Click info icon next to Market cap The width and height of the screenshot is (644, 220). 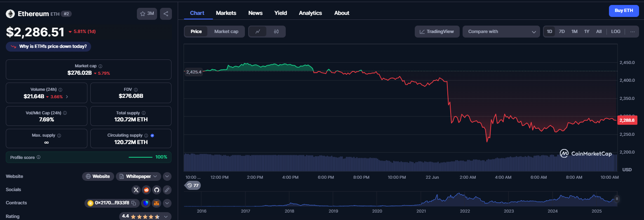(x=101, y=66)
